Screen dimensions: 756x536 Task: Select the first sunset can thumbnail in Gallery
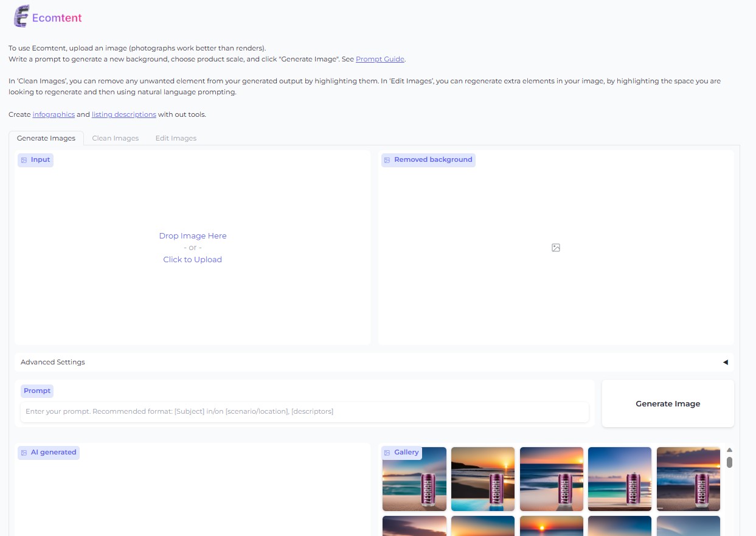point(414,479)
